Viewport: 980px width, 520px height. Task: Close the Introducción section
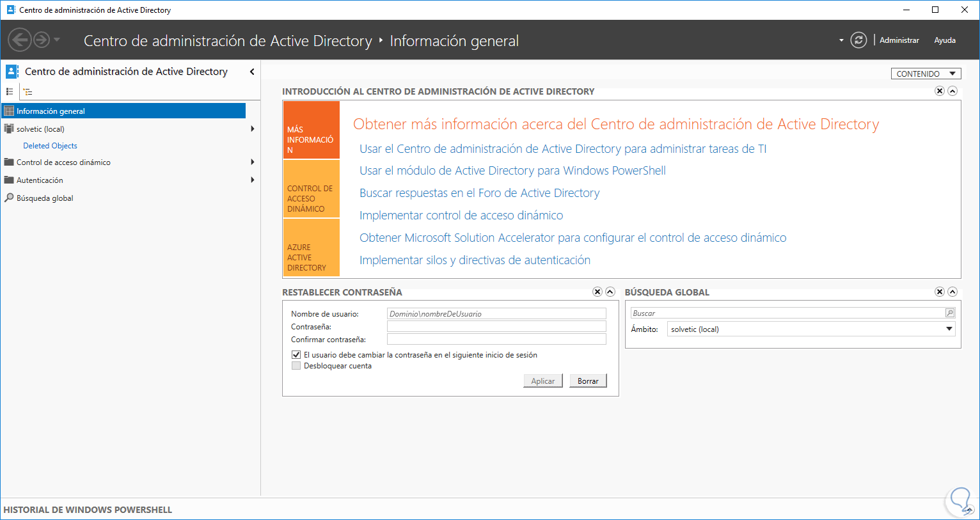pyautogui.click(x=940, y=91)
